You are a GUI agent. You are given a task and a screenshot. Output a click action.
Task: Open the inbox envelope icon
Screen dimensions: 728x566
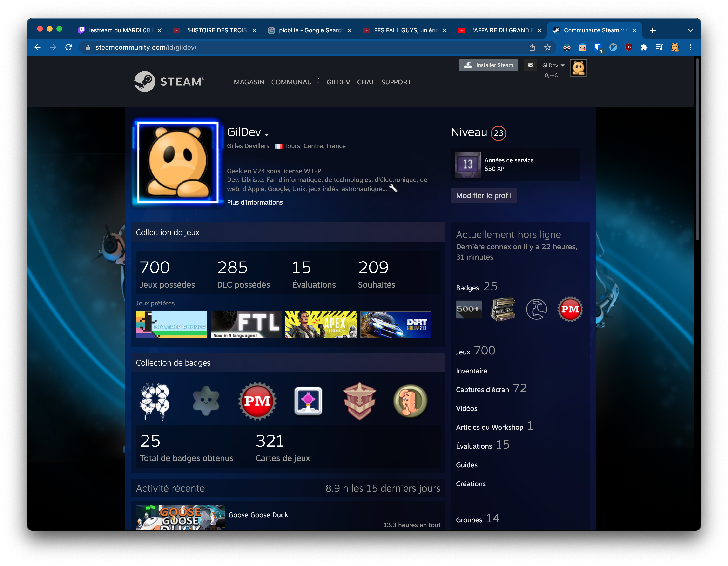click(x=531, y=65)
